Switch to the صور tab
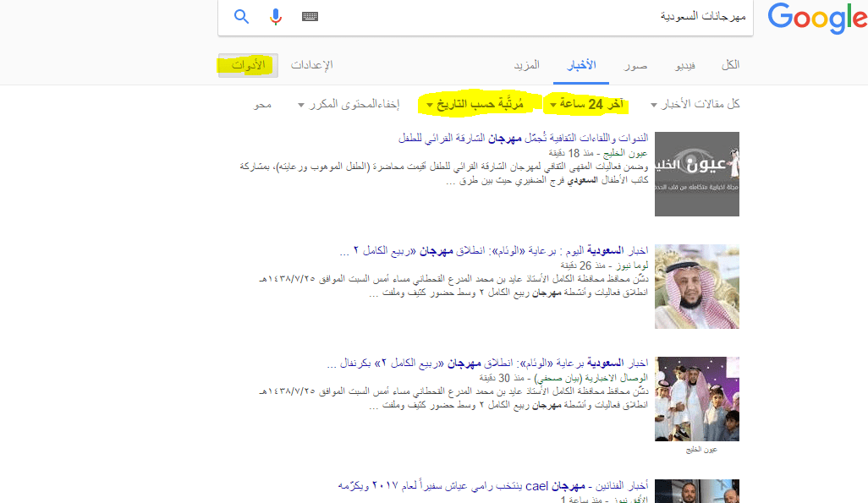 click(x=635, y=66)
